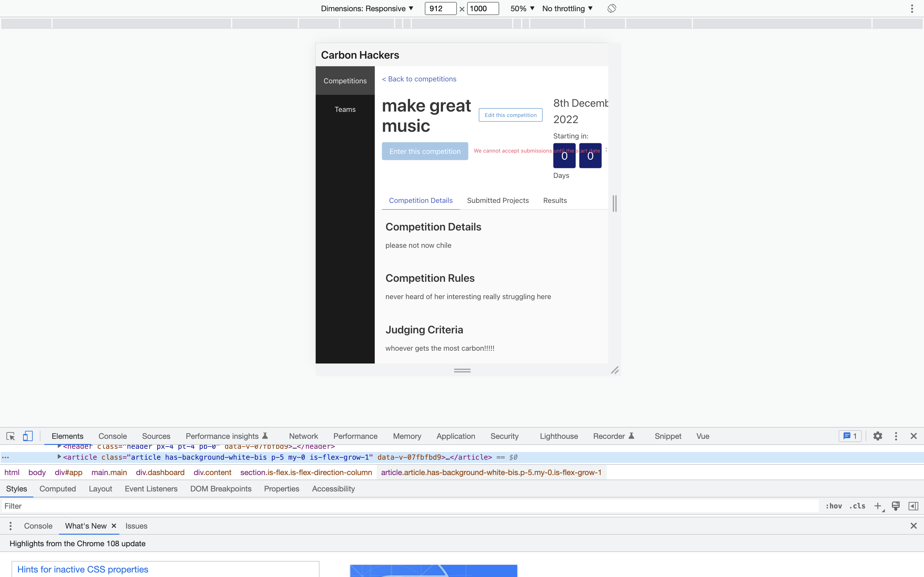Toggle the device toolbar
This screenshot has width=924, height=577.
(27, 436)
